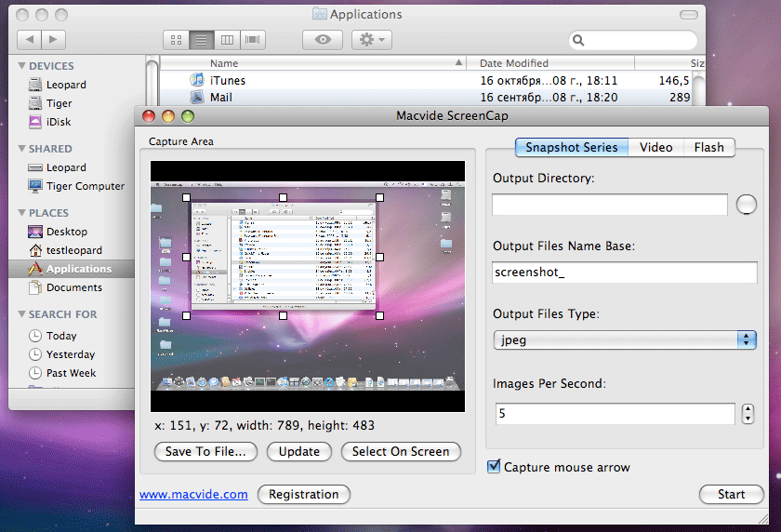Click the Quick Look eye button
Viewport: 781px width, 532px height.
point(323,40)
